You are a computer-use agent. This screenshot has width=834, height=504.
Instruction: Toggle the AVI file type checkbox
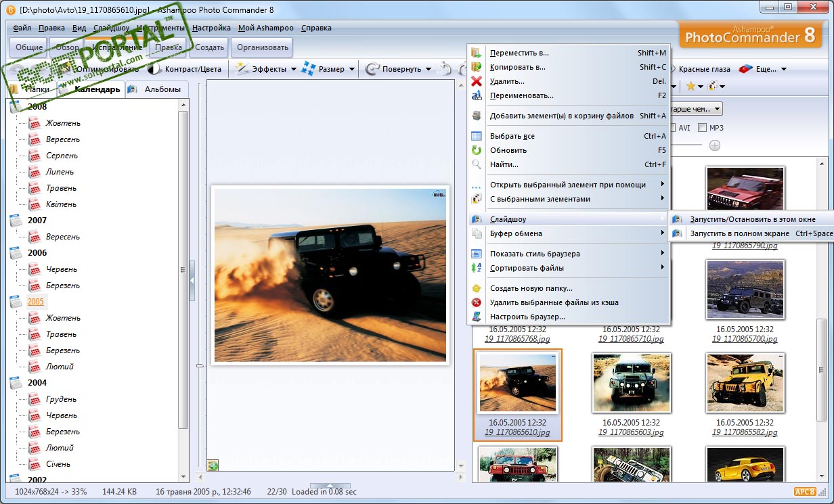coord(672,128)
